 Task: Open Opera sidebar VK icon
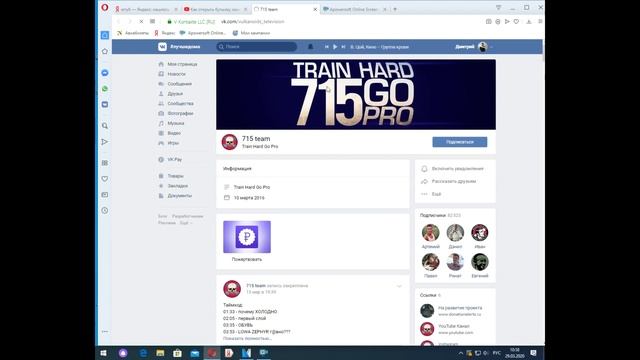click(105, 104)
